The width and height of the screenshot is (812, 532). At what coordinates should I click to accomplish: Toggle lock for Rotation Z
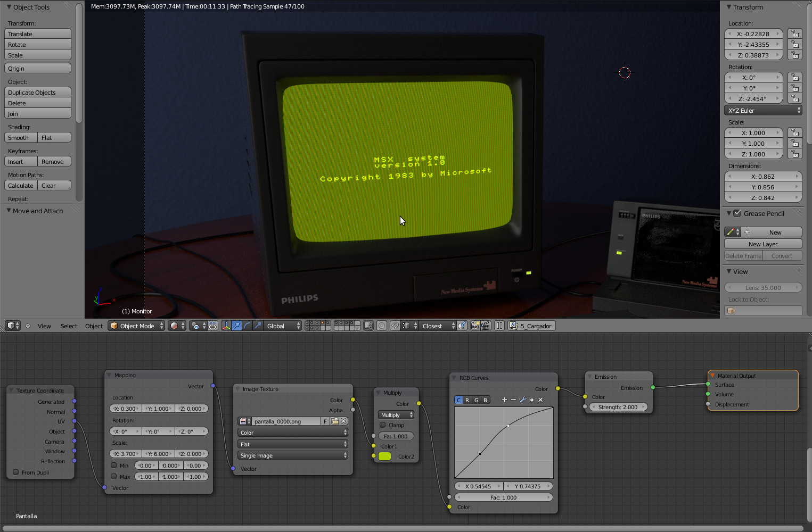point(794,98)
